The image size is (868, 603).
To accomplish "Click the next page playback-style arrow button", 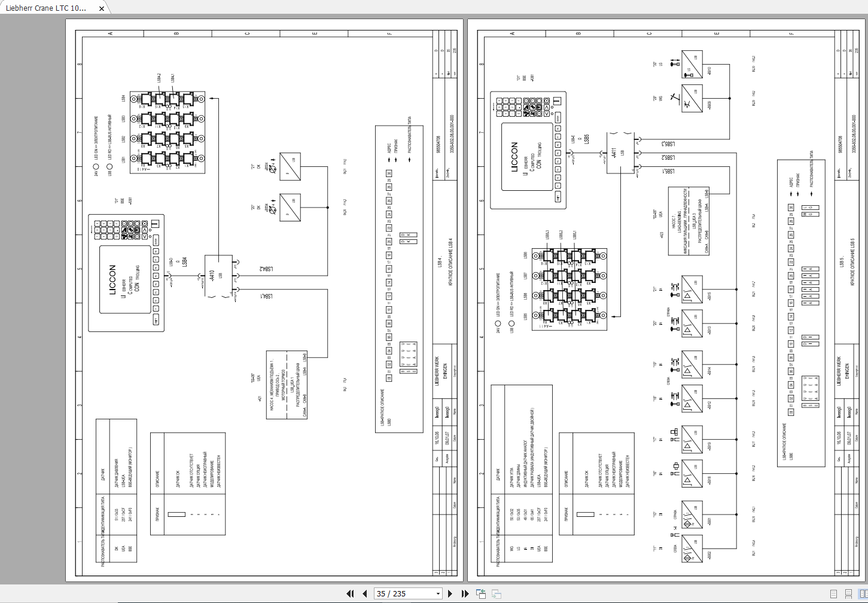I will pos(450,593).
